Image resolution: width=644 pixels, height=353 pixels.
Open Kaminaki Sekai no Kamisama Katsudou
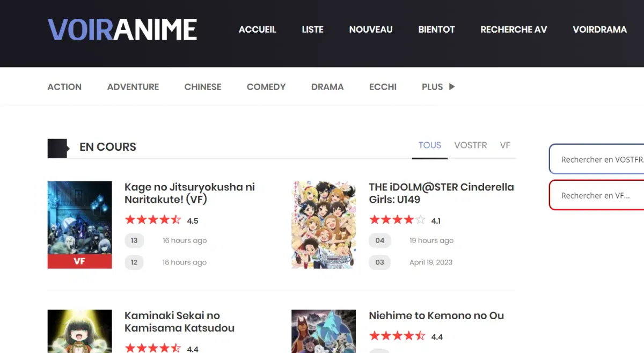[x=179, y=322]
